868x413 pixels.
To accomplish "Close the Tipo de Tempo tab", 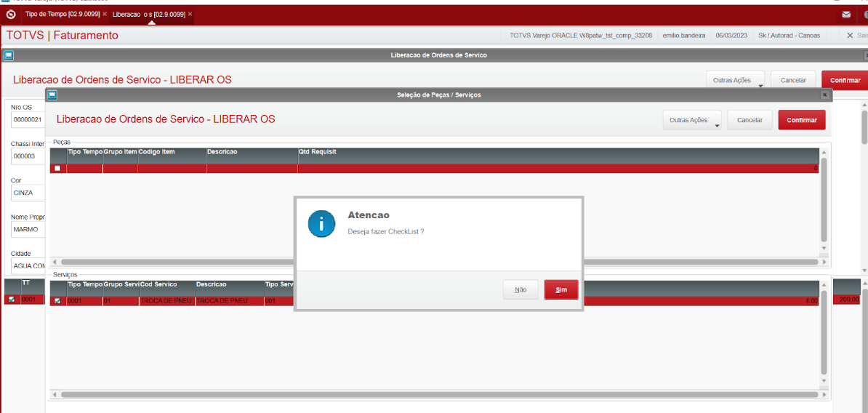I will (x=105, y=14).
